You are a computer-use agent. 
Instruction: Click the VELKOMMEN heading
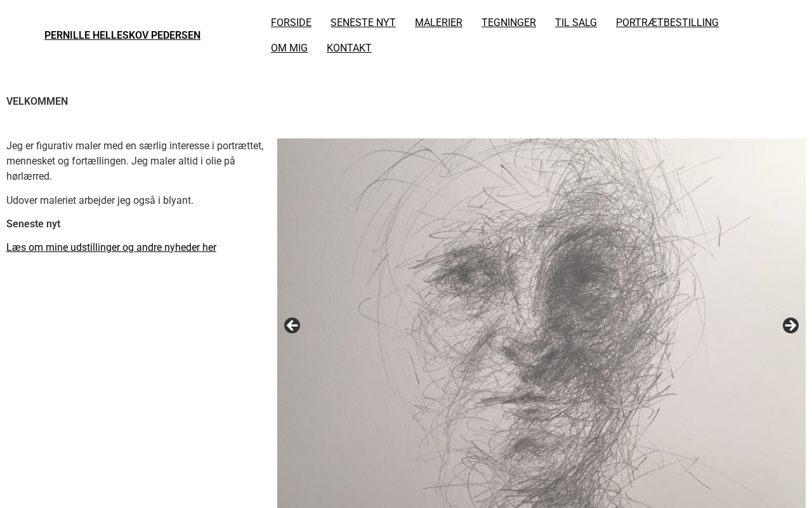[x=37, y=102]
